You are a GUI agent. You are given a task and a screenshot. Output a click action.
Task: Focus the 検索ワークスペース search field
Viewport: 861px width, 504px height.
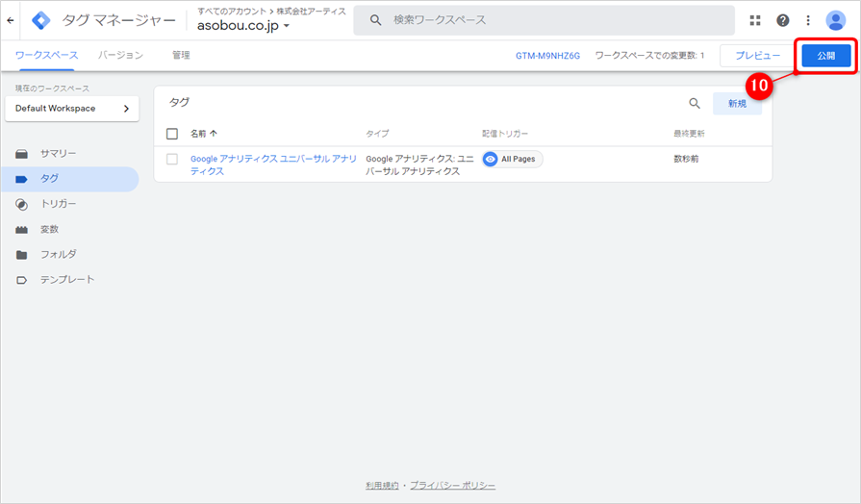pyautogui.click(x=544, y=20)
